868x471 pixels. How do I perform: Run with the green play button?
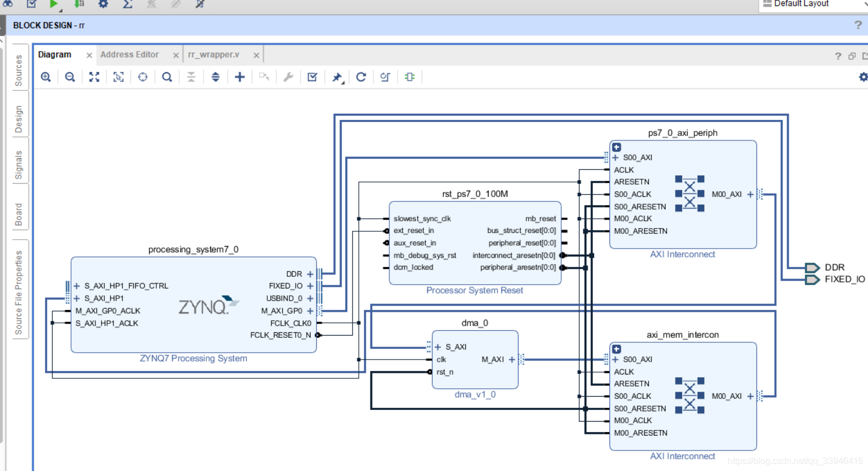pyautogui.click(x=54, y=4)
